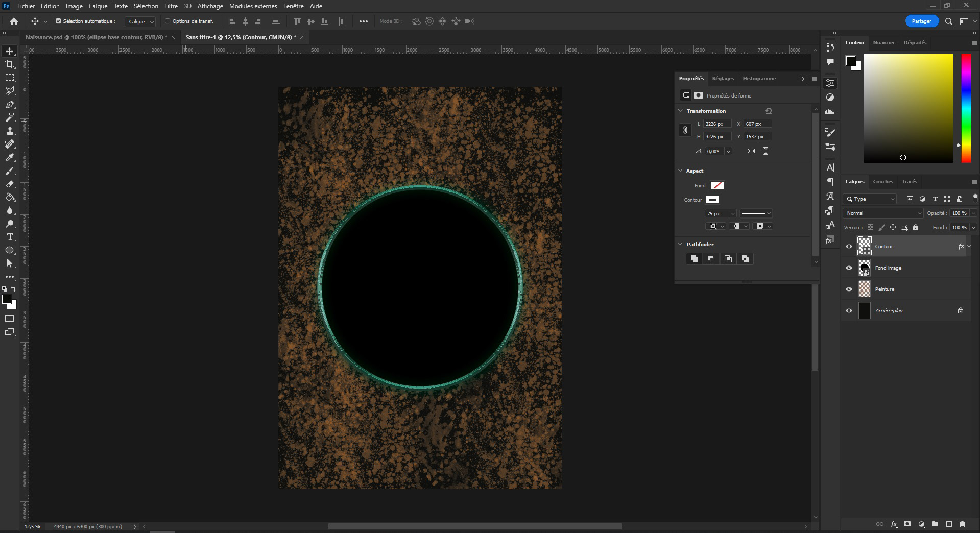Reset transformation in Properties panel
Viewport: 980px width, 533px height.
tap(769, 111)
